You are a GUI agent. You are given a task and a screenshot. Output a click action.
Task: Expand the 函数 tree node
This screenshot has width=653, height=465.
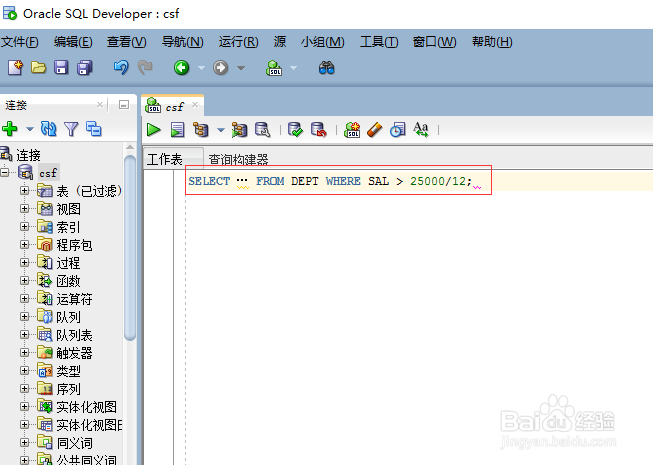24,281
